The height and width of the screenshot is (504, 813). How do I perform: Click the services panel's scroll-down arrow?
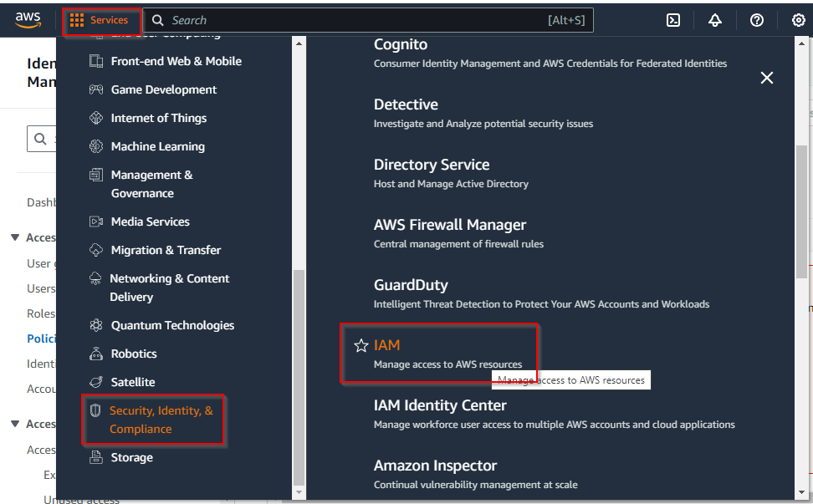click(x=801, y=492)
